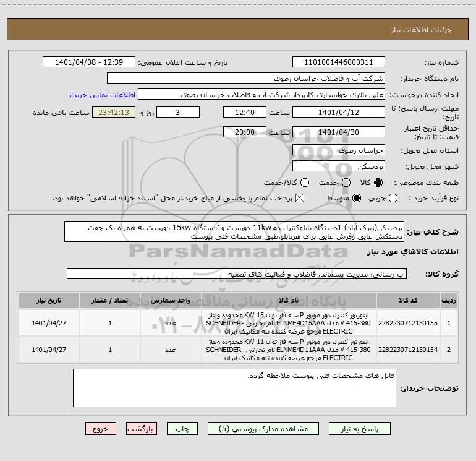The height and width of the screenshot is (461, 476).
Task: Click the need date in row 2
Action: coord(49,350)
